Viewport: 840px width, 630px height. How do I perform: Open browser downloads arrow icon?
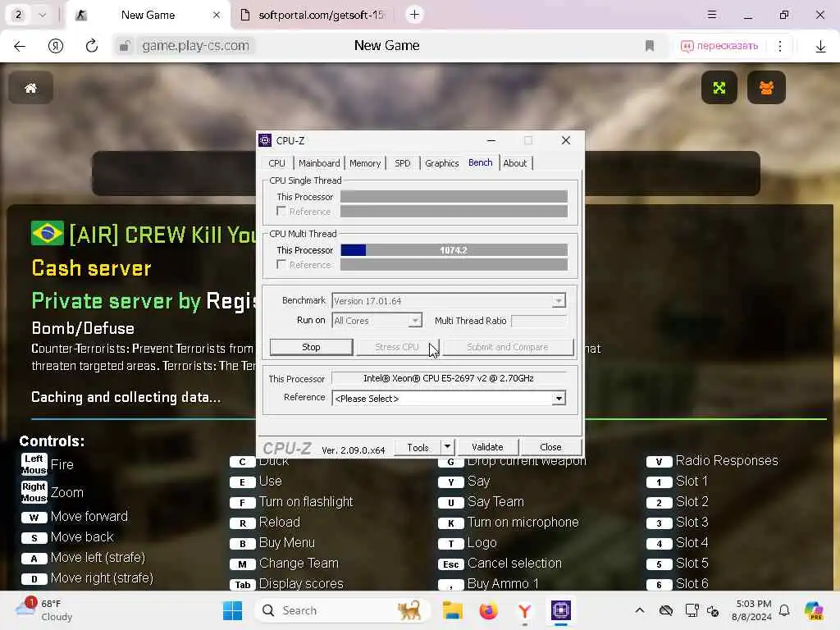820,46
